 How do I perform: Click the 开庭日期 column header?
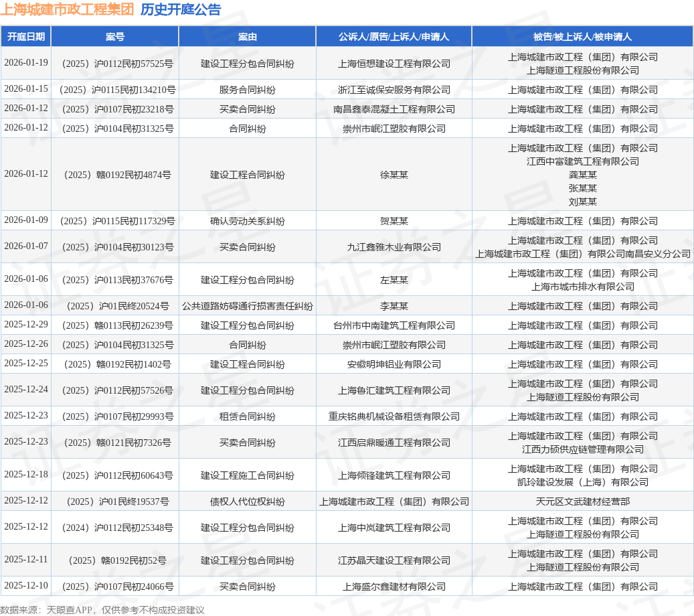coord(25,37)
